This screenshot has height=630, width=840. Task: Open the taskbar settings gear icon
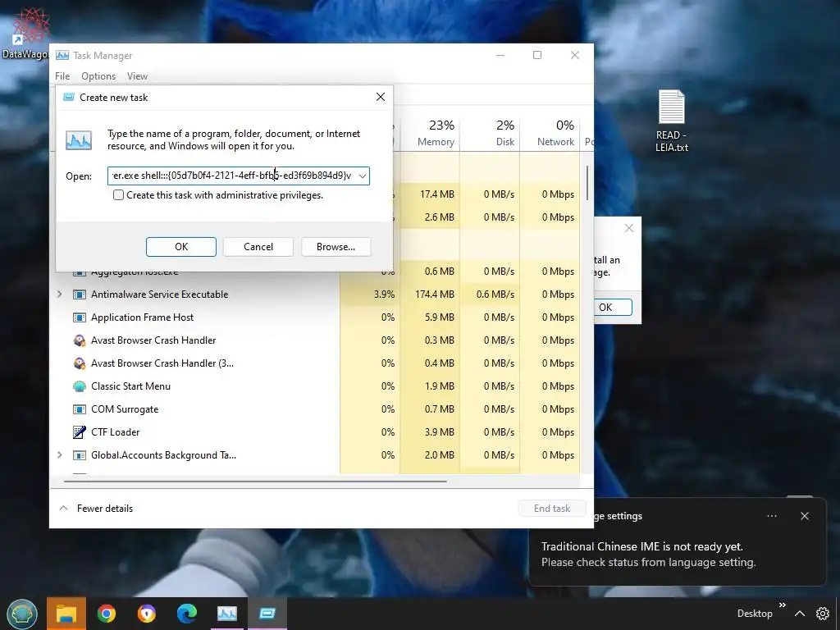pos(822,614)
